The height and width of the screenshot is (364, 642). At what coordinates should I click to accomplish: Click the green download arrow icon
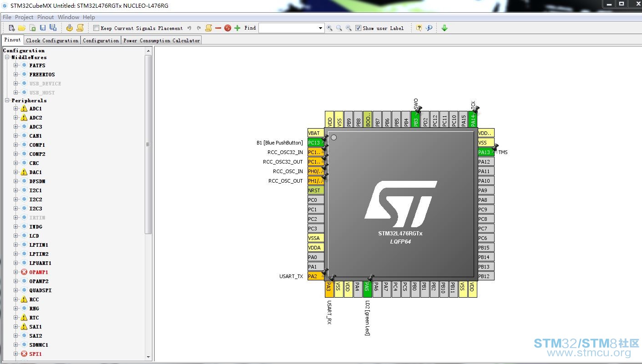445,28
